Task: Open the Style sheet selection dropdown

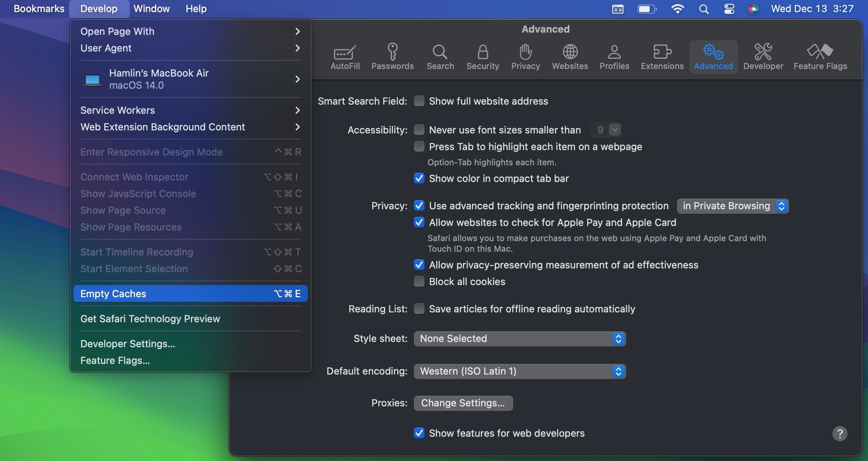Action: (618, 339)
